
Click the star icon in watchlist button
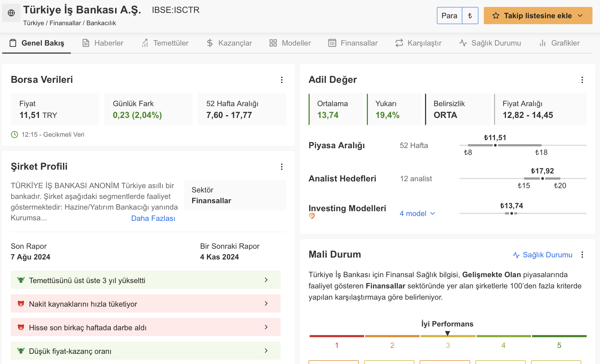click(x=496, y=16)
